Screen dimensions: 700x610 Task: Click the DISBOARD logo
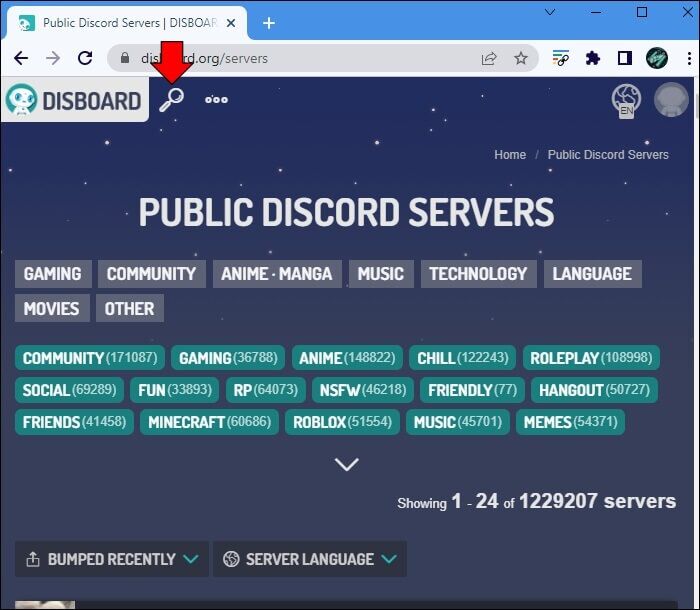coord(75,100)
